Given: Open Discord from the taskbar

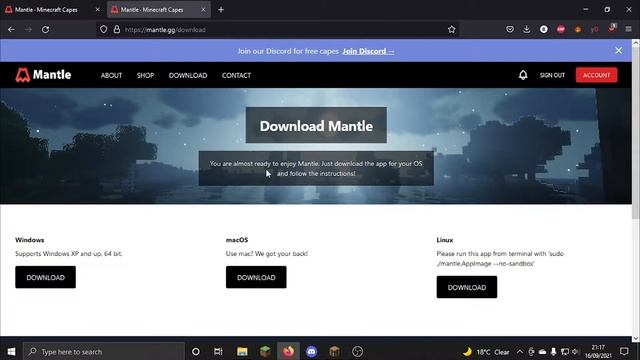Looking at the screenshot, I should coord(311,351).
